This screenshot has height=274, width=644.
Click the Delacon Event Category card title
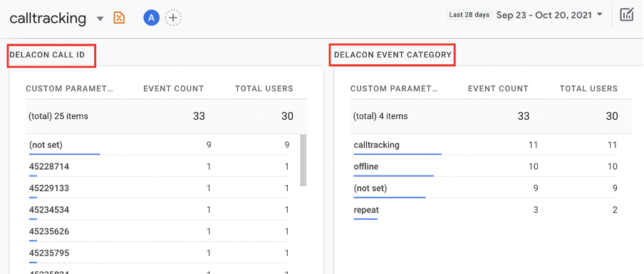click(393, 55)
